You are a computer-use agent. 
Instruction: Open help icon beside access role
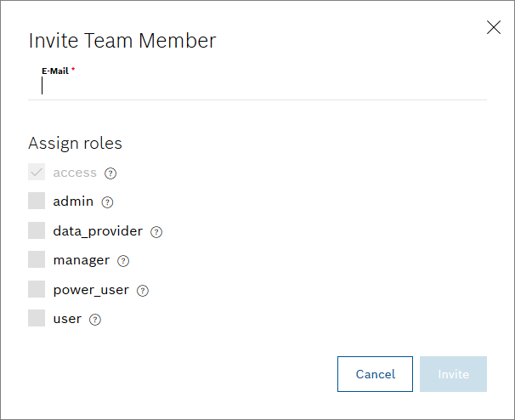click(110, 173)
